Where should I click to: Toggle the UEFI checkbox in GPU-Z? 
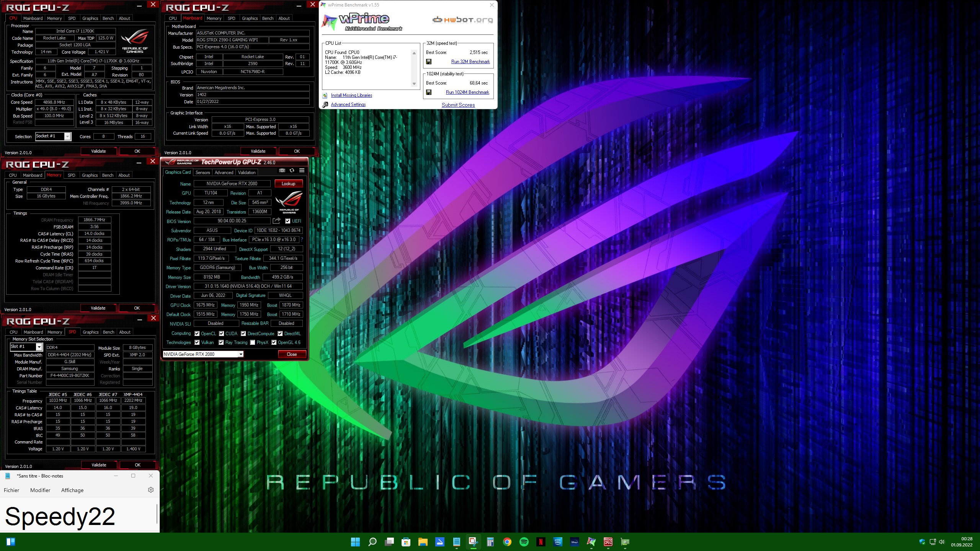point(288,221)
